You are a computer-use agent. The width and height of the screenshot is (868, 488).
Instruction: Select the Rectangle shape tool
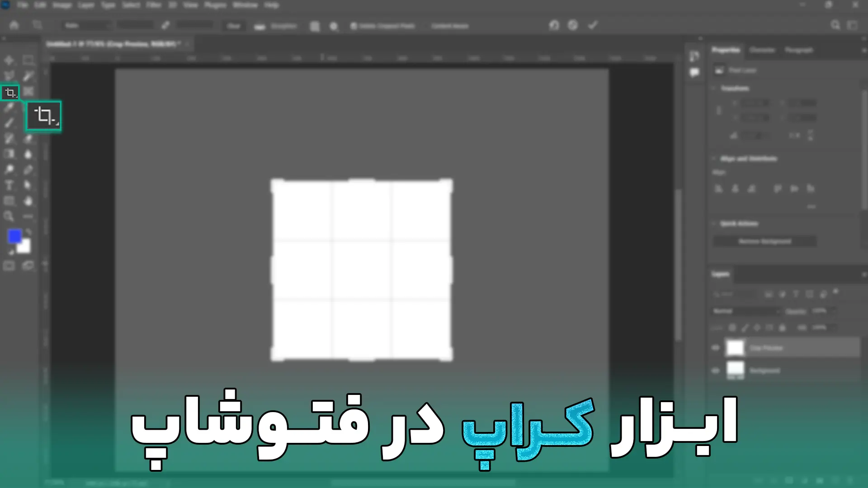(x=9, y=201)
